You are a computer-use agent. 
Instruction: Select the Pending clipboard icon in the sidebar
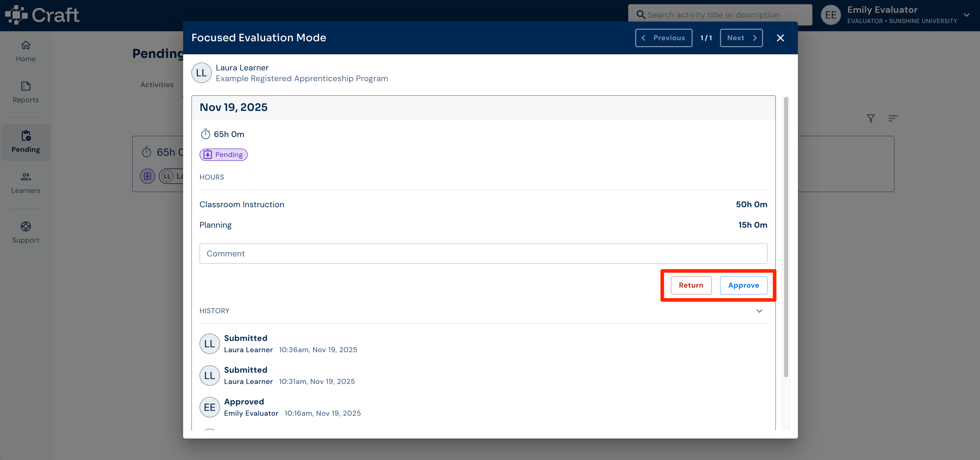(x=26, y=136)
